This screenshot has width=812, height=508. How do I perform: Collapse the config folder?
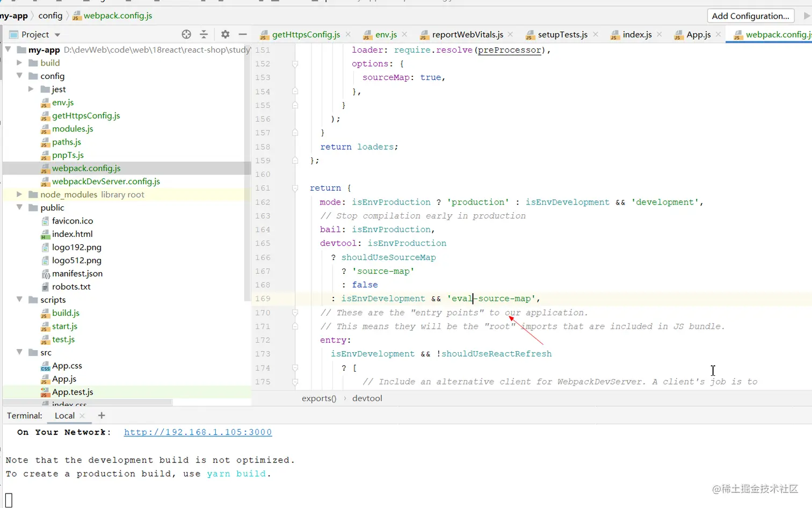click(x=19, y=76)
